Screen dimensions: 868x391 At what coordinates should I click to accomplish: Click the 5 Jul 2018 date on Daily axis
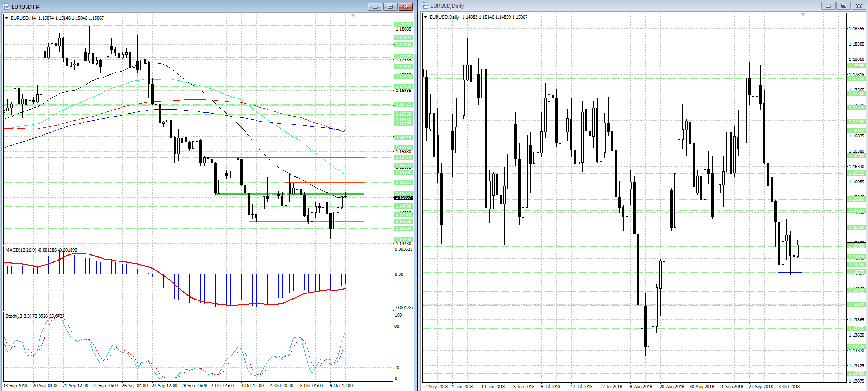(551, 387)
